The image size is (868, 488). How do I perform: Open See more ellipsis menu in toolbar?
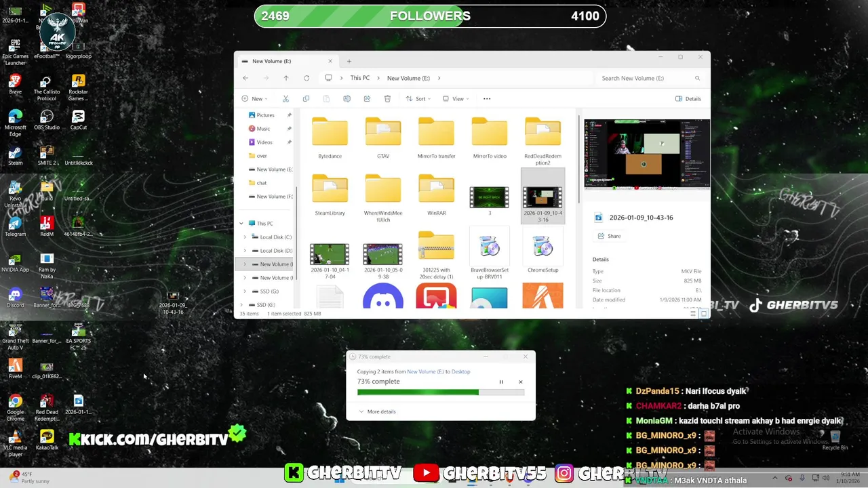487,99
